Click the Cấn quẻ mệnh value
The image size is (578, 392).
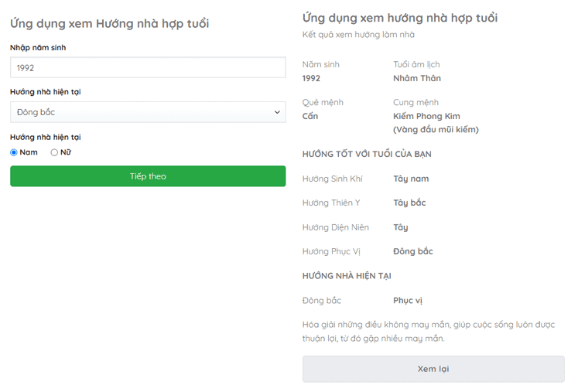click(310, 116)
